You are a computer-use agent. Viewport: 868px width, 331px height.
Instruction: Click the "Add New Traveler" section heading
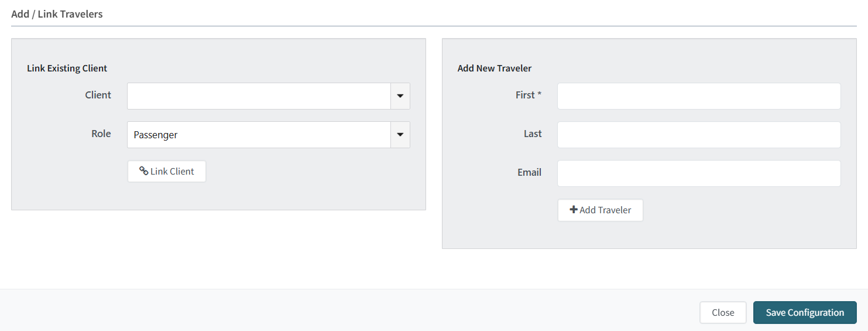coord(495,69)
